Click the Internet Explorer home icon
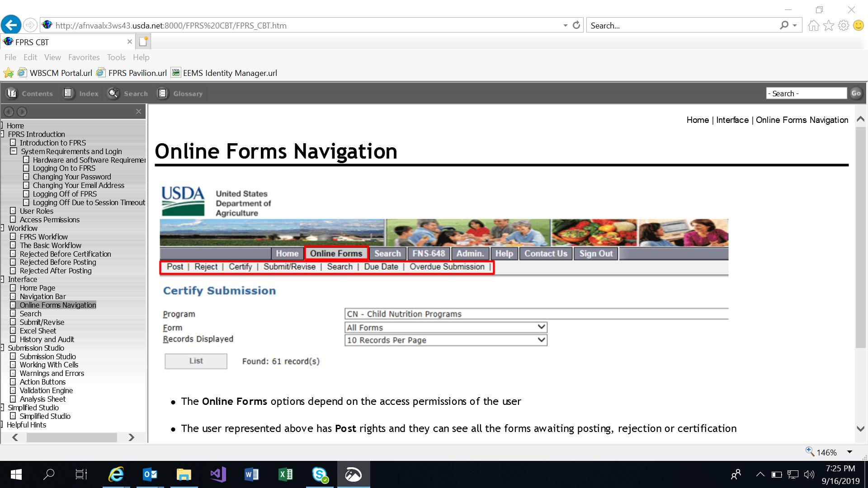This screenshot has width=868, height=488. pos(813,25)
